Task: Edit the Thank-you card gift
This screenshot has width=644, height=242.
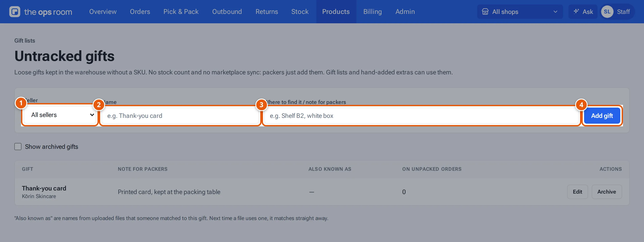Action: (x=577, y=192)
